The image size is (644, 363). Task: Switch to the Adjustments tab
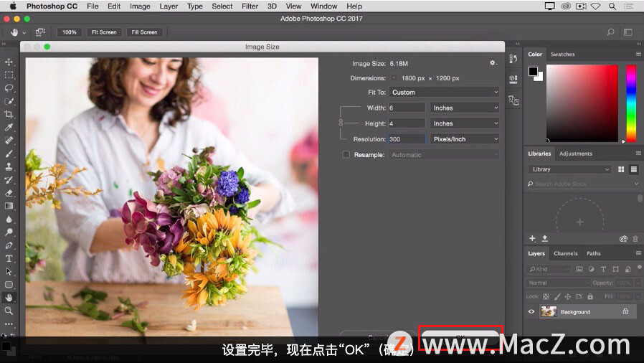coord(575,154)
